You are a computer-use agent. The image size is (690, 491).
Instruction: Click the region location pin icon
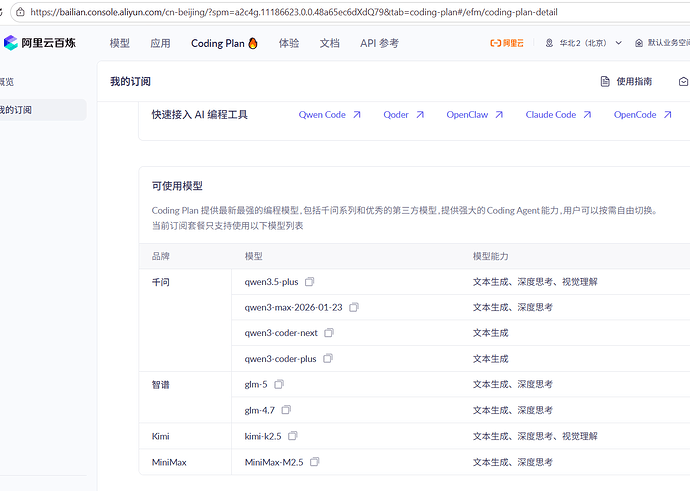tap(549, 43)
